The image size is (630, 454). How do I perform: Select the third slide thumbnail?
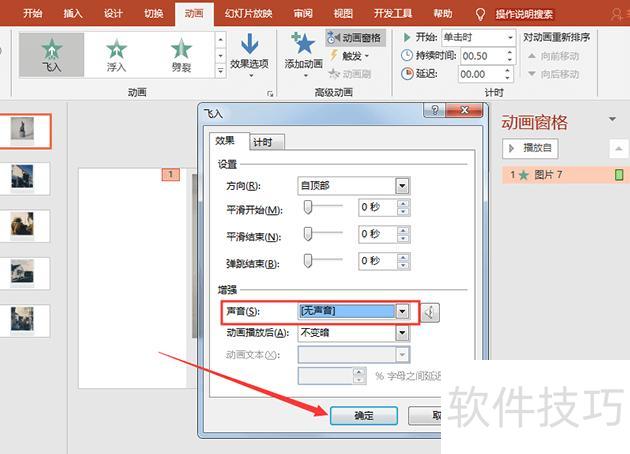point(25,226)
